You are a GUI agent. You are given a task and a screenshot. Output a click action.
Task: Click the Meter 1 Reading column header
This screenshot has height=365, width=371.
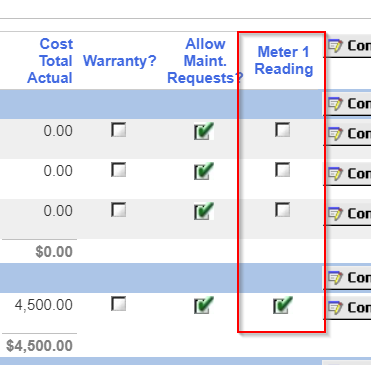284,61
